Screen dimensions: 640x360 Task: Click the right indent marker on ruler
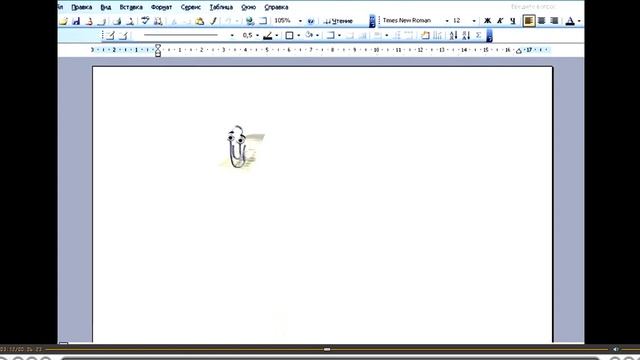519,51
